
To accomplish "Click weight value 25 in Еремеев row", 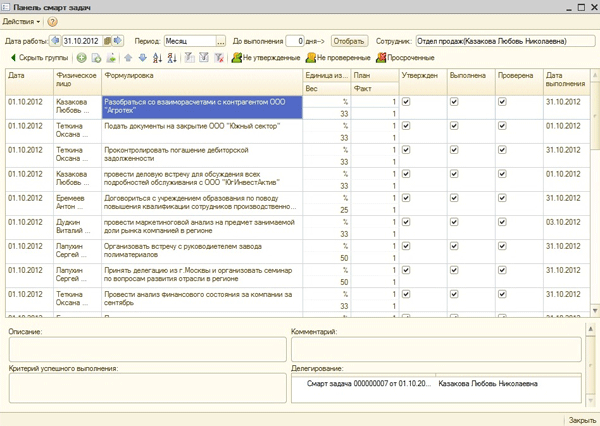I will 344,210.
